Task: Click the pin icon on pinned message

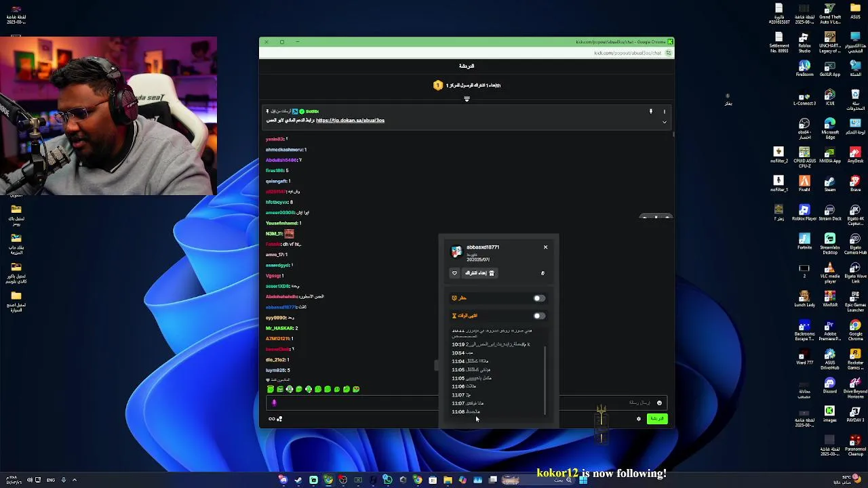Action: pyautogui.click(x=650, y=111)
